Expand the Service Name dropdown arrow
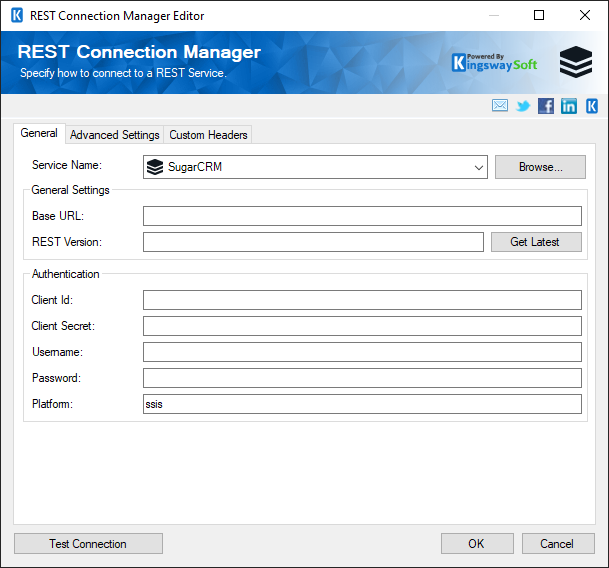Screen dimensions: 609x568 pos(478,167)
